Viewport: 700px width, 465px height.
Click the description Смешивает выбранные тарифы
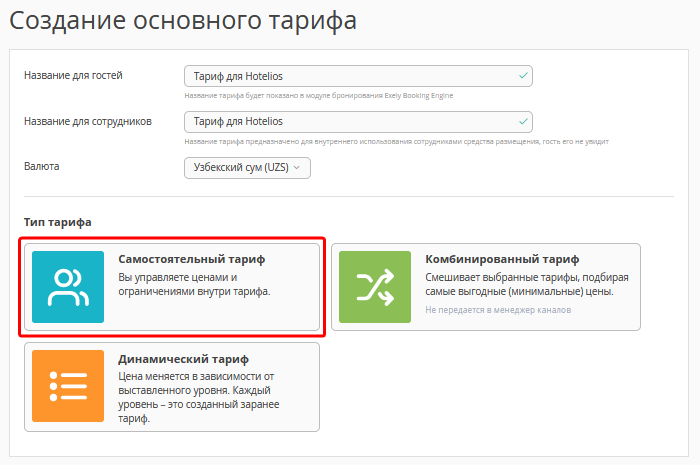pos(527,284)
